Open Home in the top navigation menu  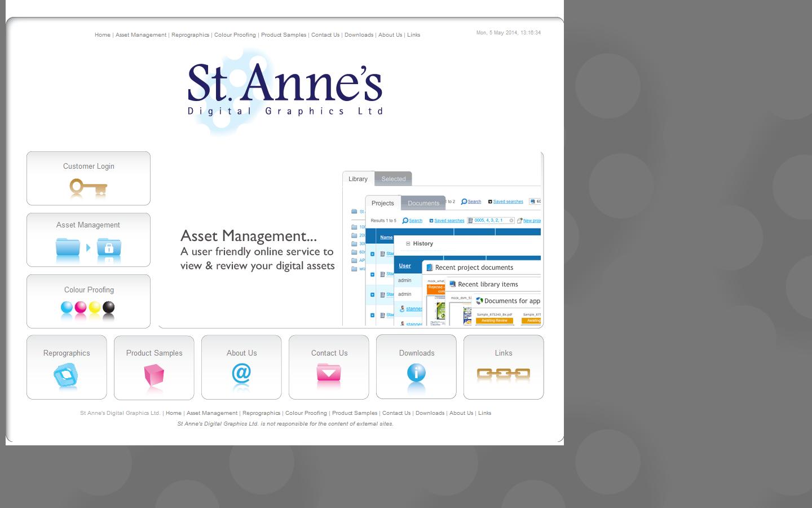[x=102, y=35]
